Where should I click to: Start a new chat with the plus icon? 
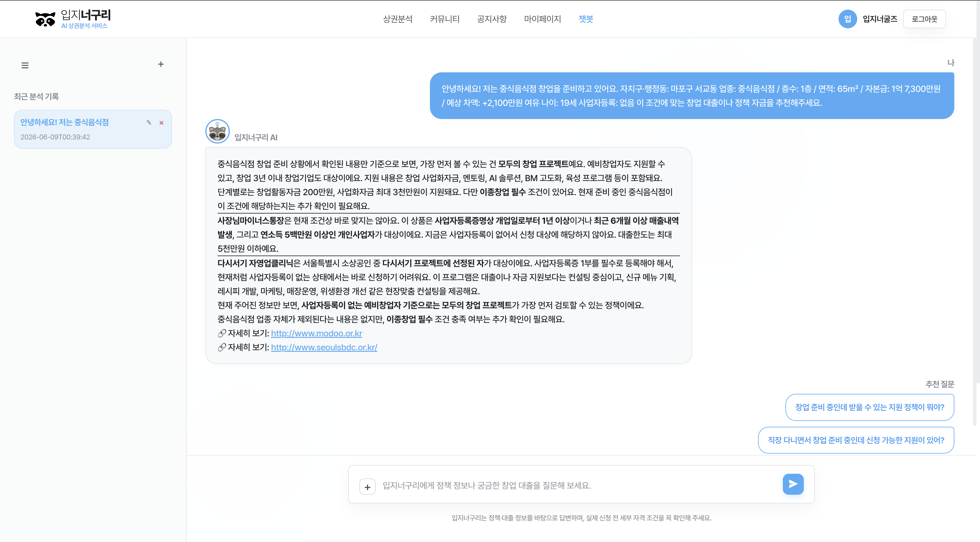coord(161,64)
